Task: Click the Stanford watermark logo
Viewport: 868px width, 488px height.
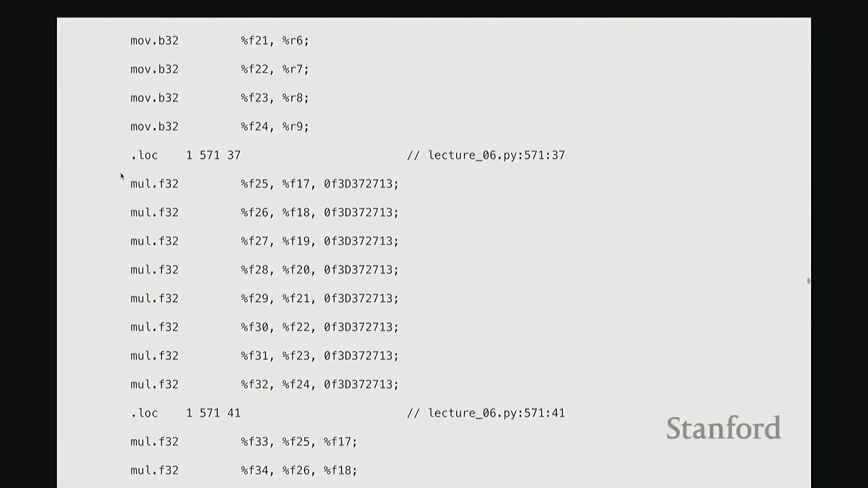Action: click(723, 428)
